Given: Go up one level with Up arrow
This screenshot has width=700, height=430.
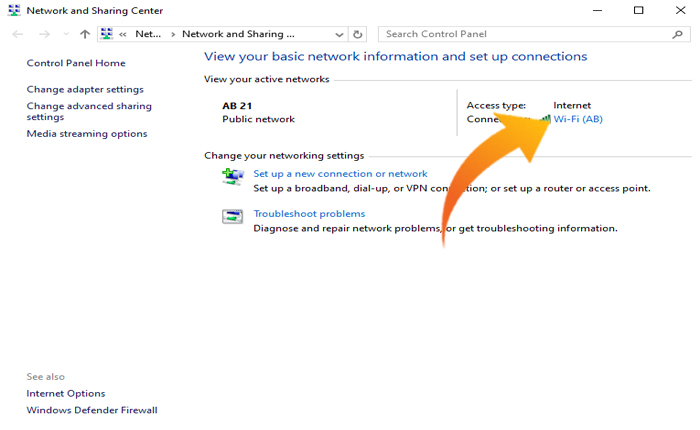Looking at the screenshot, I should 85,34.
